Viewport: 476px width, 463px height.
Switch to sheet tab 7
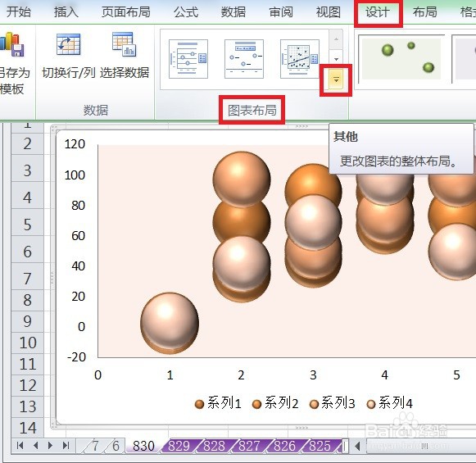coord(95,446)
